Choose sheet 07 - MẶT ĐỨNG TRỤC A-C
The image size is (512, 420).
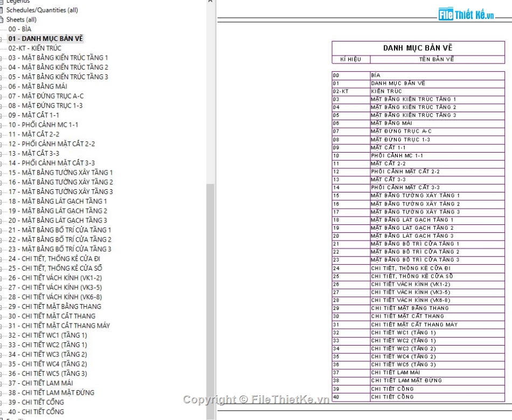tap(46, 96)
